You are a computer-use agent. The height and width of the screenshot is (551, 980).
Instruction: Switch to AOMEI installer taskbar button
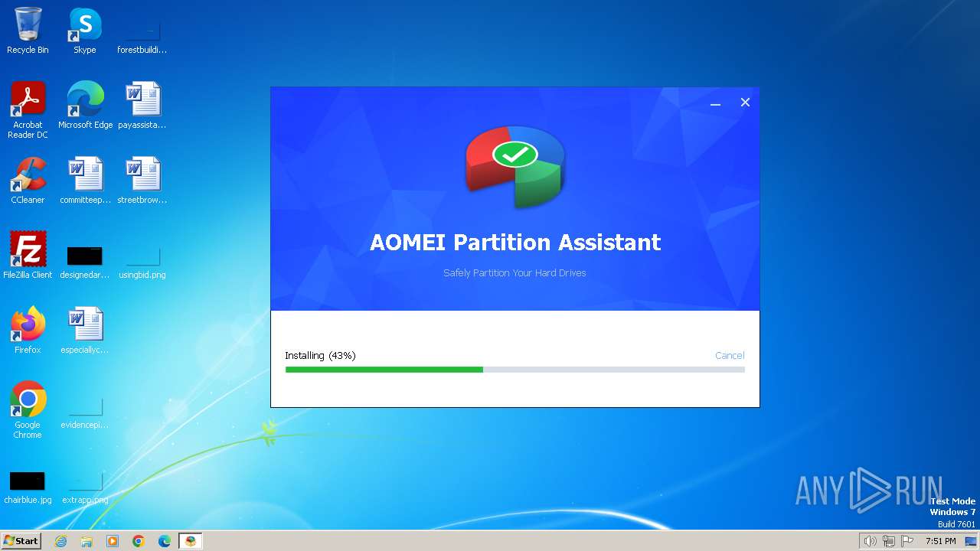(x=190, y=541)
